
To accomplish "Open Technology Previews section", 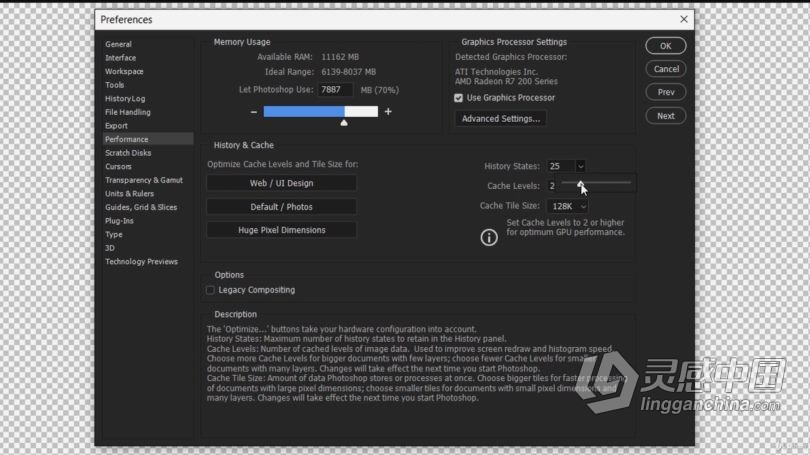I will tap(141, 261).
